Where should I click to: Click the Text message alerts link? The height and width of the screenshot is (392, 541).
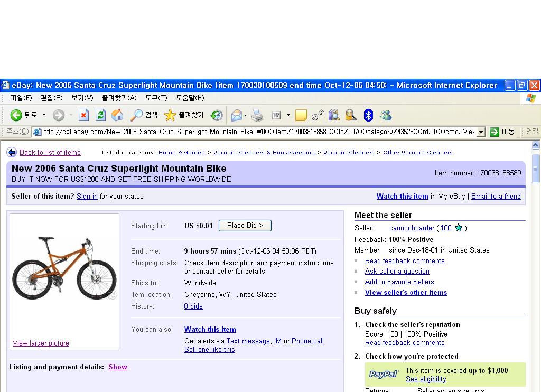tap(248, 341)
